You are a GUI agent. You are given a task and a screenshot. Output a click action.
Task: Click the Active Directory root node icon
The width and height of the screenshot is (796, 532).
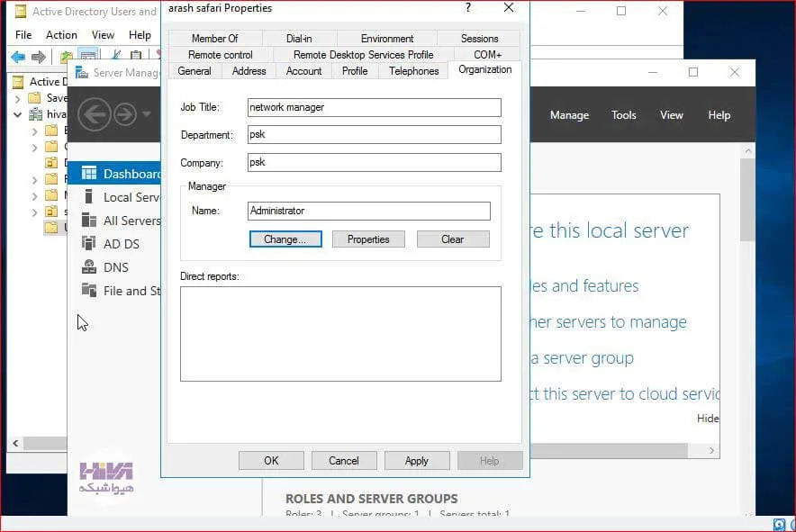click(18, 82)
